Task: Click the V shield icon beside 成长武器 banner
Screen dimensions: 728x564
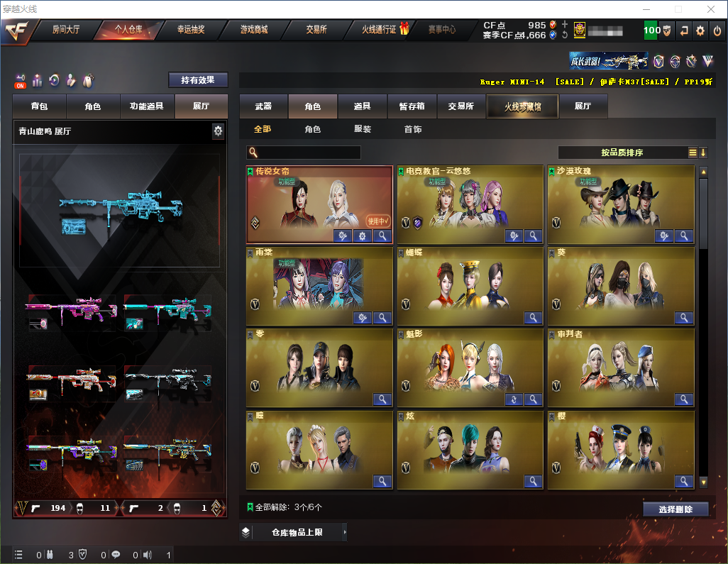Action: (658, 61)
